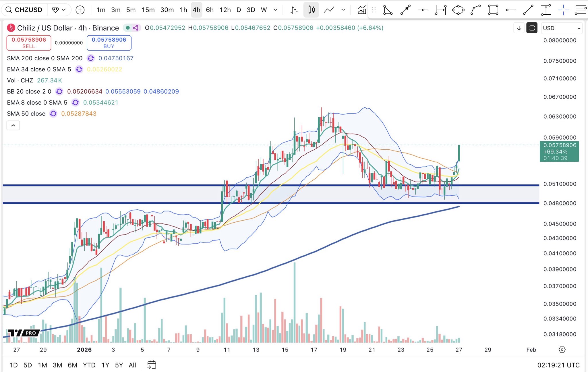Switch to the 1h timeframe

click(x=183, y=10)
